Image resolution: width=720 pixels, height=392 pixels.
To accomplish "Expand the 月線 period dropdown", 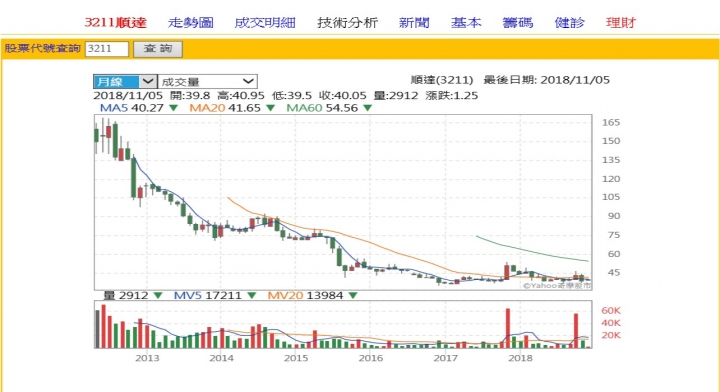I will 125,82.
